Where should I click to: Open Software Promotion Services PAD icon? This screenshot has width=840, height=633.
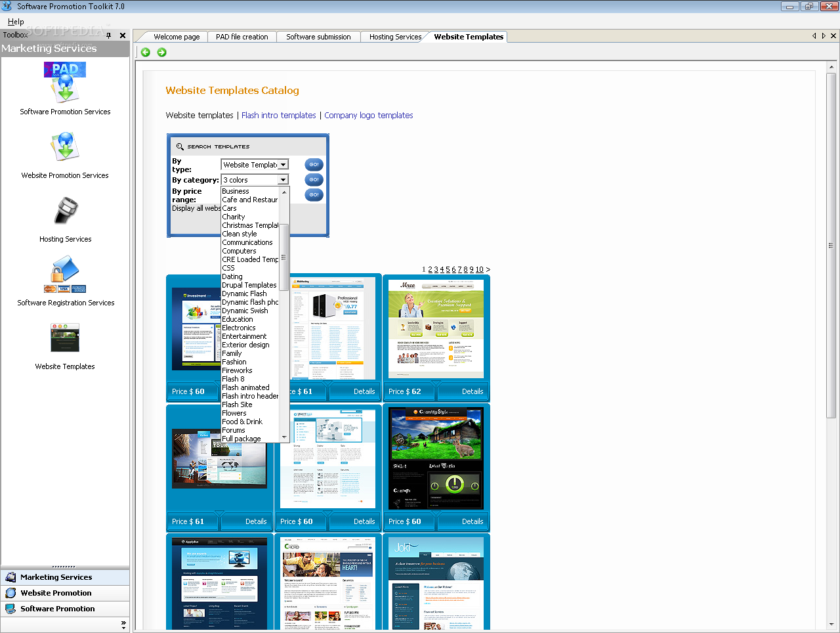(x=65, y=83)
